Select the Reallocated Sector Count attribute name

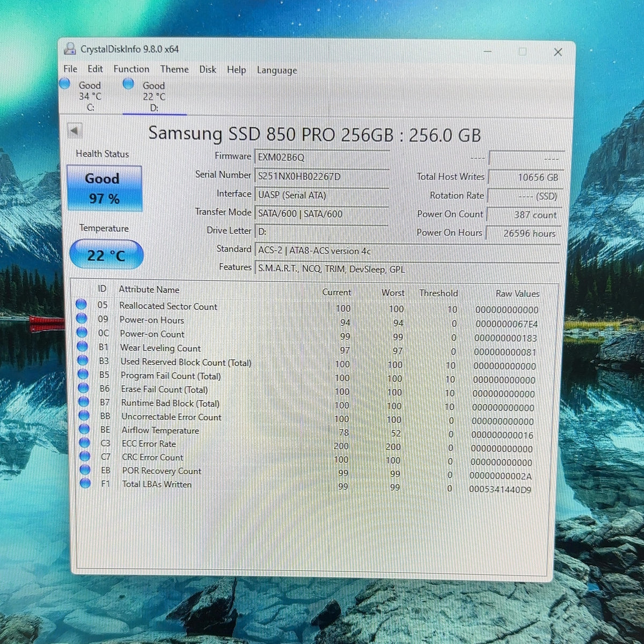point(169,306)
